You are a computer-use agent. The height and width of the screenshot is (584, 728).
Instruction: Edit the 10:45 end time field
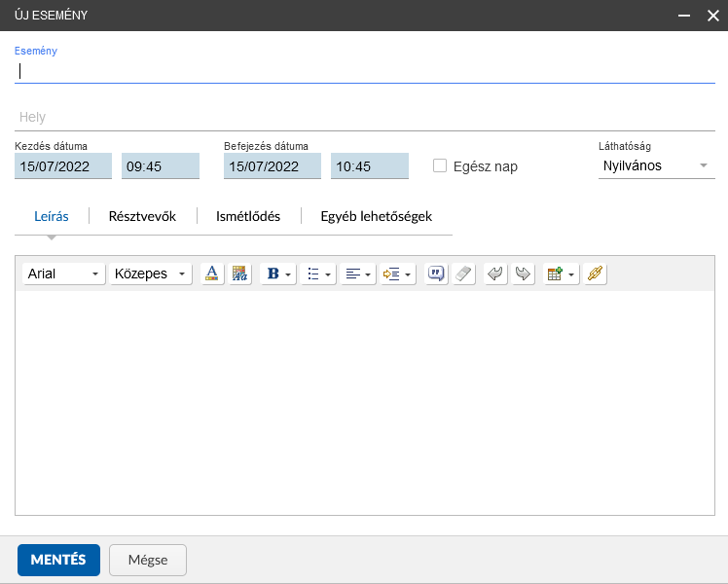click(x=370, y=166)
